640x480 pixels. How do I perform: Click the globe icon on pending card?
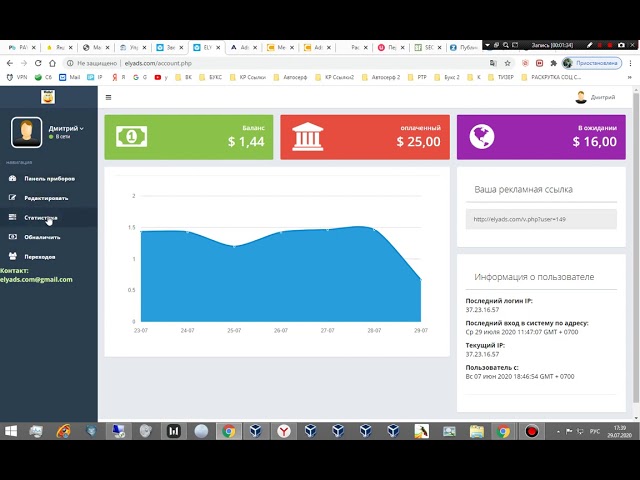click(x=482, y=136)
